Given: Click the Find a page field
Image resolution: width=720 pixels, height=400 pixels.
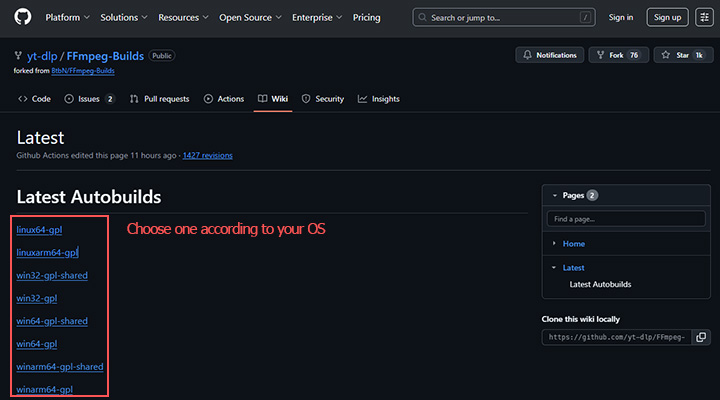Looking at the screenshot, I should [626, 219].
